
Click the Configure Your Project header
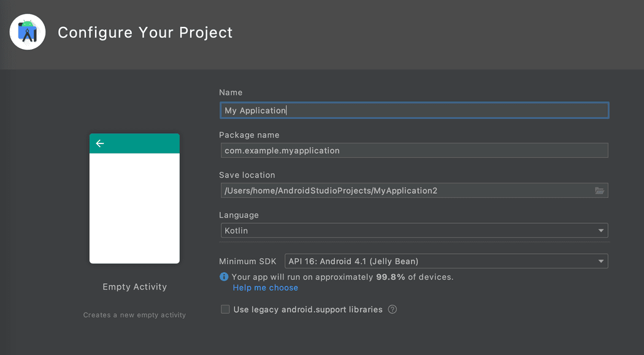pyautogui.click(x=145, y=32)
